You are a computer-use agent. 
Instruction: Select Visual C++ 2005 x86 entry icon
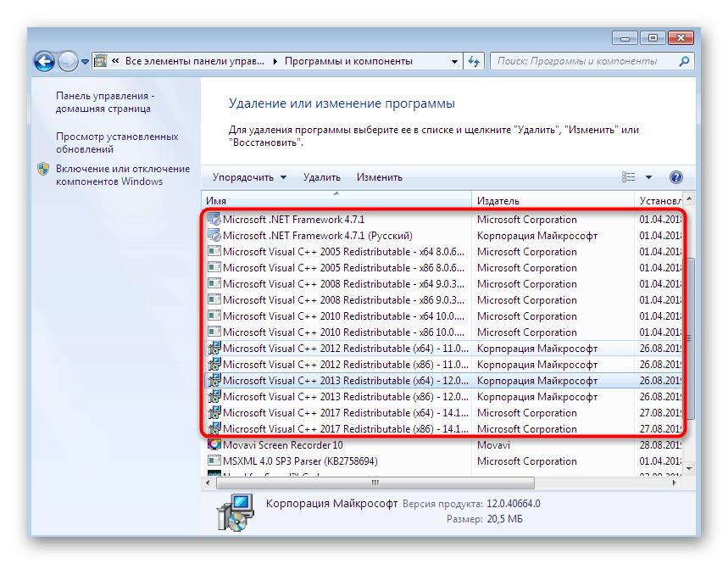(x=214, y=268)
